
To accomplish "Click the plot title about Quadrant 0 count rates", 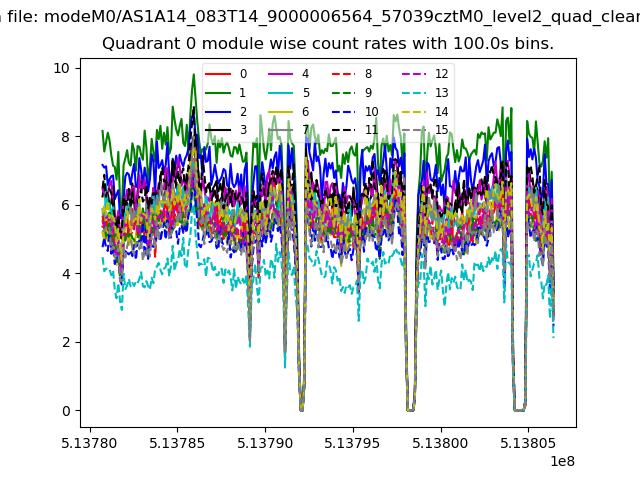I will (328, 45).
